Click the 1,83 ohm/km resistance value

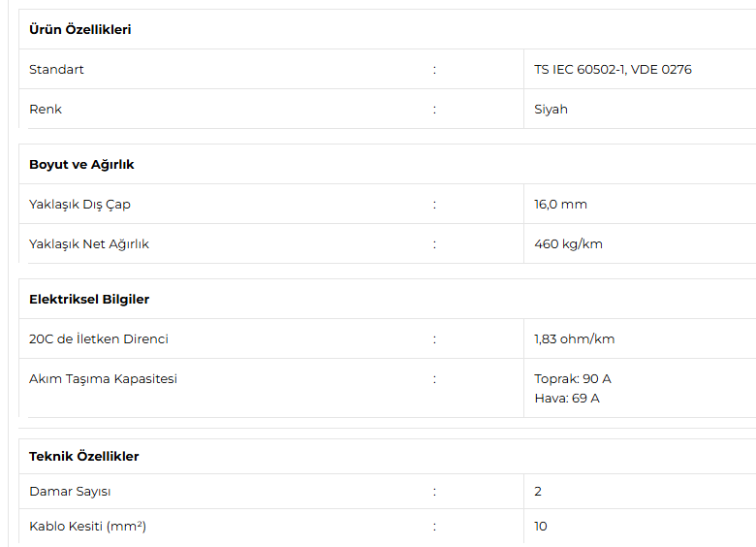click(574, 339)
